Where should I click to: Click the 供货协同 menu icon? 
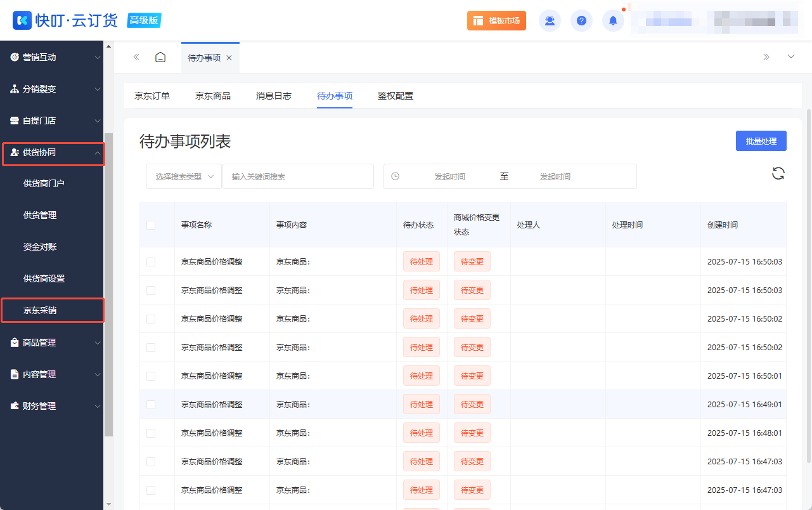click(x=15, y=152)
